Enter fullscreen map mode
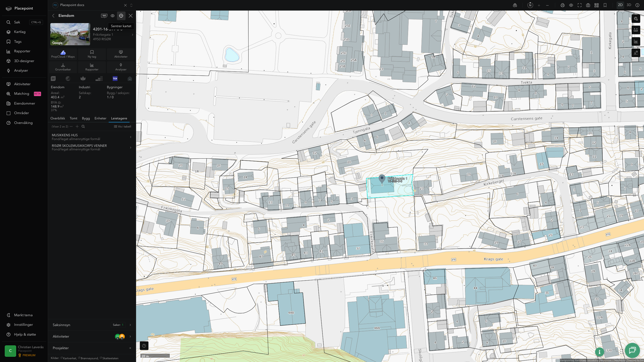 click(580, 5)
